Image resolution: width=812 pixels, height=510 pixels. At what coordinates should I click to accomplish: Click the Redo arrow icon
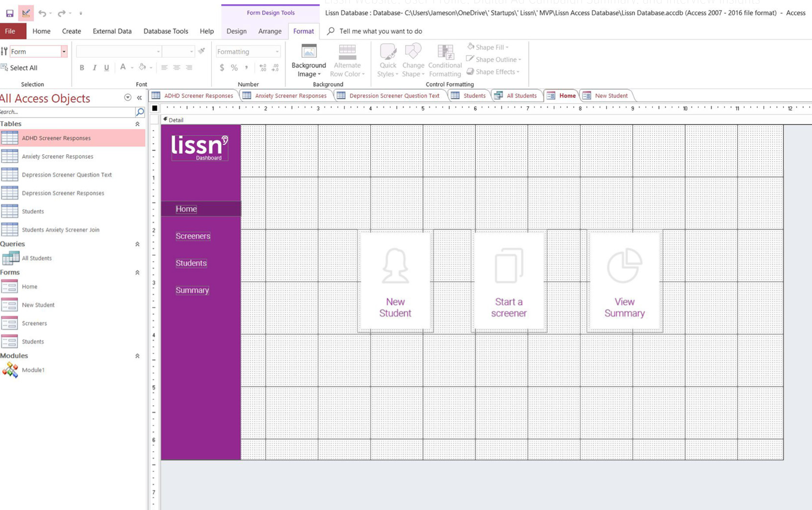click(61, 13)
